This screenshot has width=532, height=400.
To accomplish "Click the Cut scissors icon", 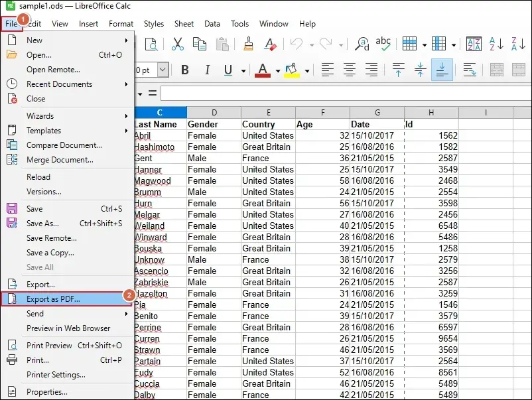I will point(178,44).
